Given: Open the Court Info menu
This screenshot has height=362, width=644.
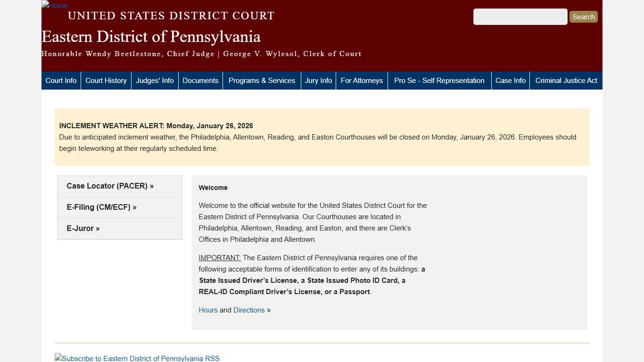Looking at the screenshot, I should [60, 80].
